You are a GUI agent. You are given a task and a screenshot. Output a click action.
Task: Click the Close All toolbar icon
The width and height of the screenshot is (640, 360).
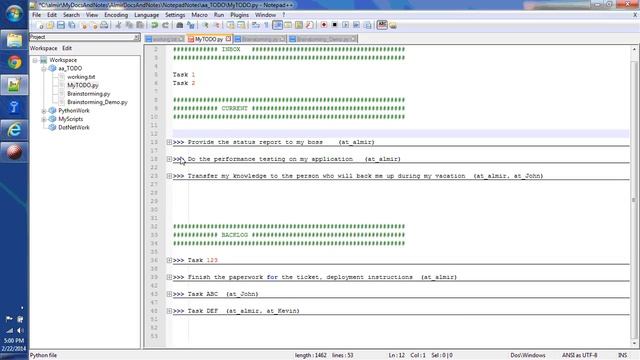[x=94, y=25]
